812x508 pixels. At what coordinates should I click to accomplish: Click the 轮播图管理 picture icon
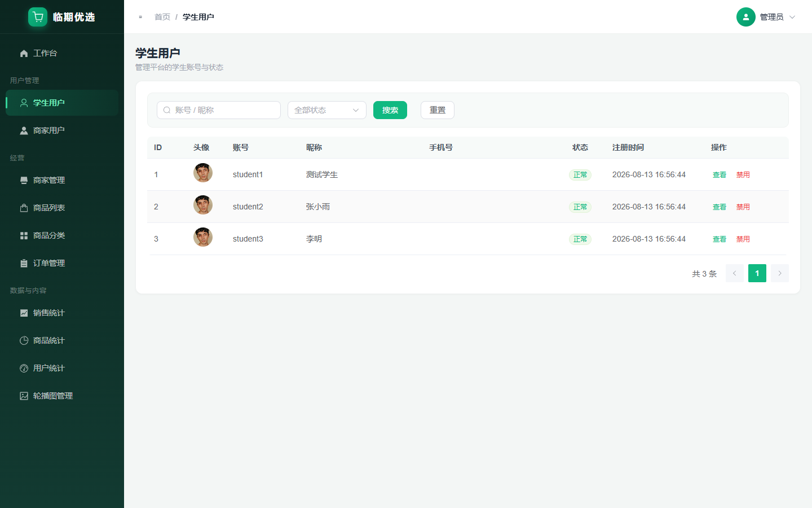24,396
